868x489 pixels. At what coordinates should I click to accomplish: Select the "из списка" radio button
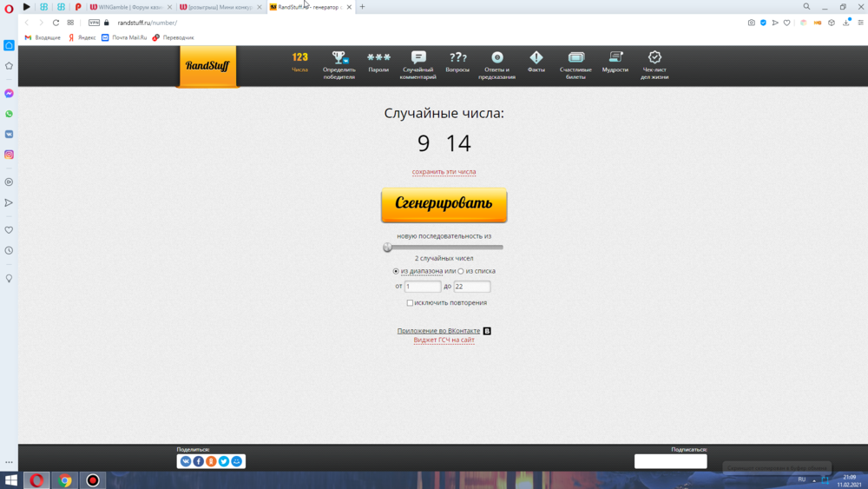tap(461, 271)
